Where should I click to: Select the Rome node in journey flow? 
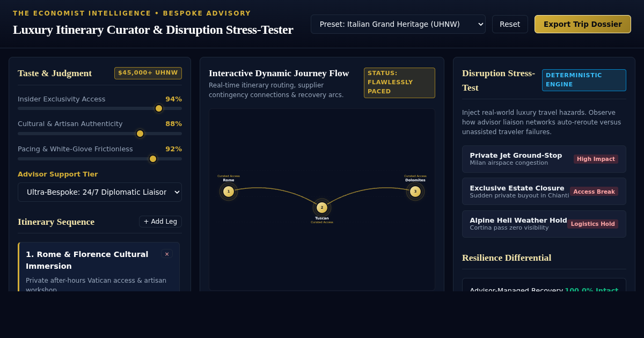(x=229, y=192)
